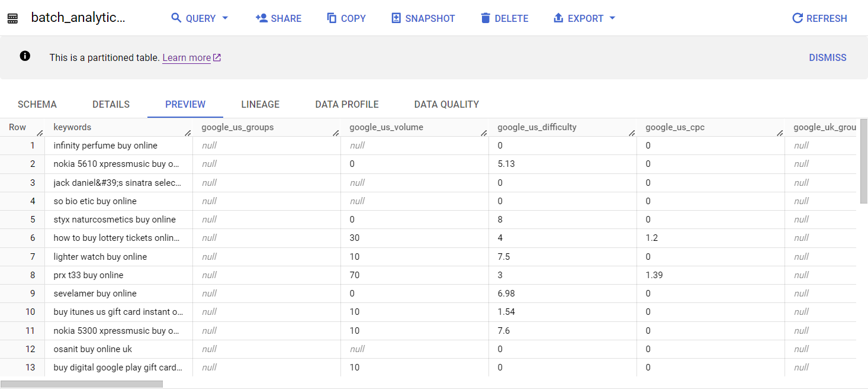Dismiss the partitioned table banner
868x390 pixels.
tap(827, 57)
